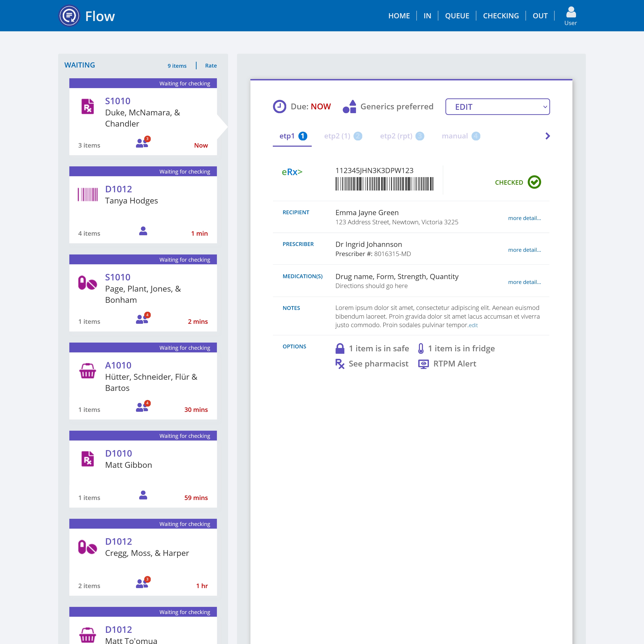Viewport: 644px width, 644px height.
Task: Click the Flow logo icon
Action: pyautogui.click(x=69, y=16)
